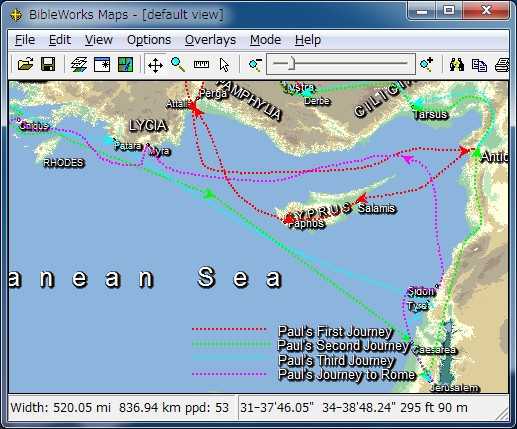Viewport: 517px width, 429px height.
Task: Click the Copy map icon
Action: [479, 65]
